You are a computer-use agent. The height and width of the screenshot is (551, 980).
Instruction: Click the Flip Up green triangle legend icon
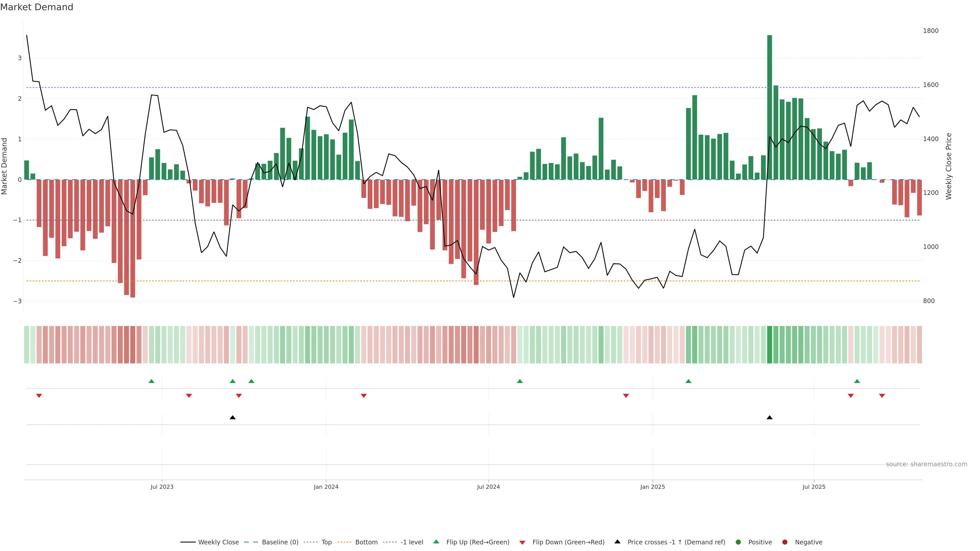click(436, 542)
